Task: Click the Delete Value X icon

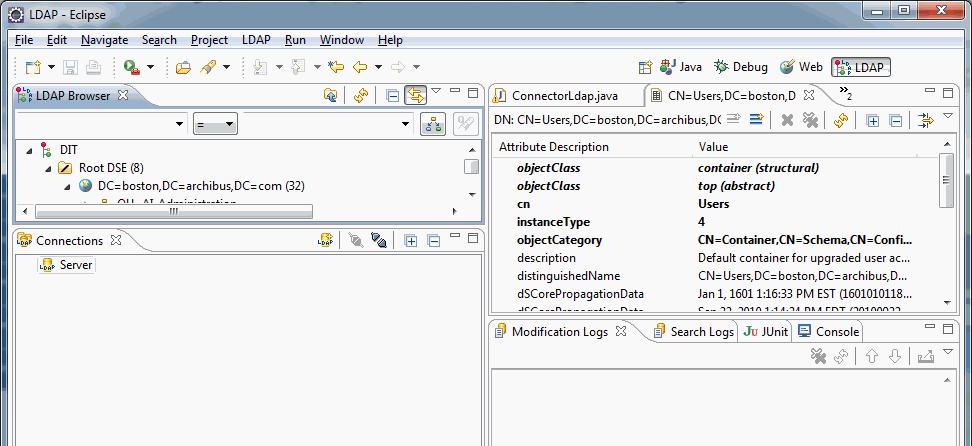Action: [788, 120]
